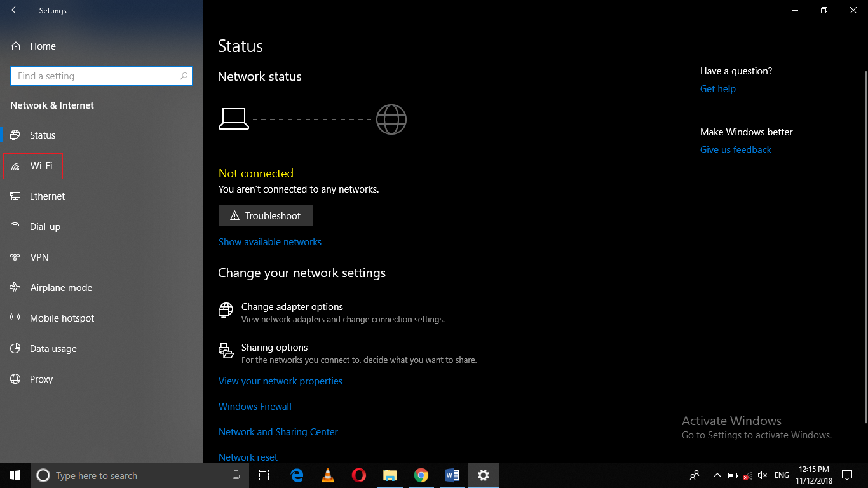The image size is (868, 488).
Task: Select the Wi-Fi icon in the sidebar
Action: [x=16, y=166]
